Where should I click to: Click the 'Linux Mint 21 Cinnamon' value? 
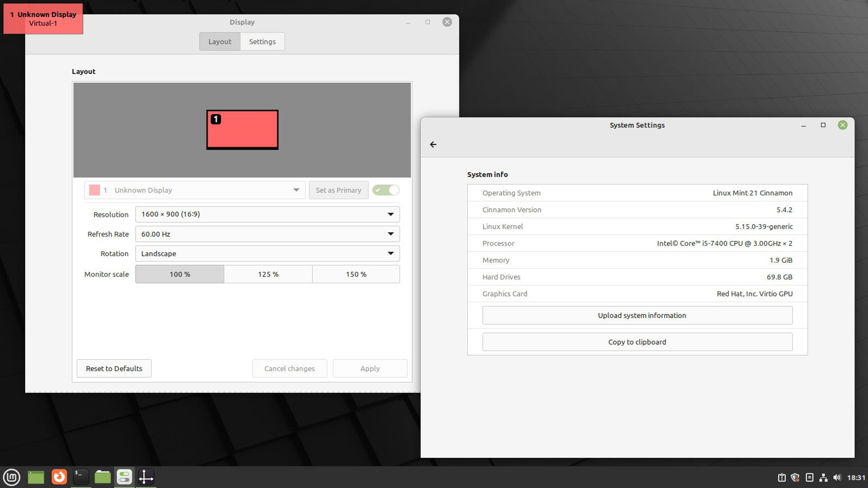click(x=752, y=193)
